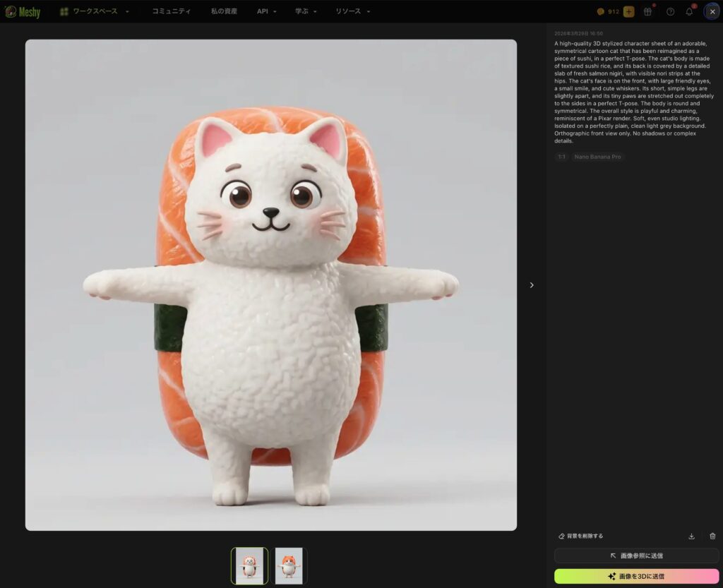Viewport: 723px width, 588px height.
Task: Expand the API dropdown menu
Action: [x=266, y=11]
